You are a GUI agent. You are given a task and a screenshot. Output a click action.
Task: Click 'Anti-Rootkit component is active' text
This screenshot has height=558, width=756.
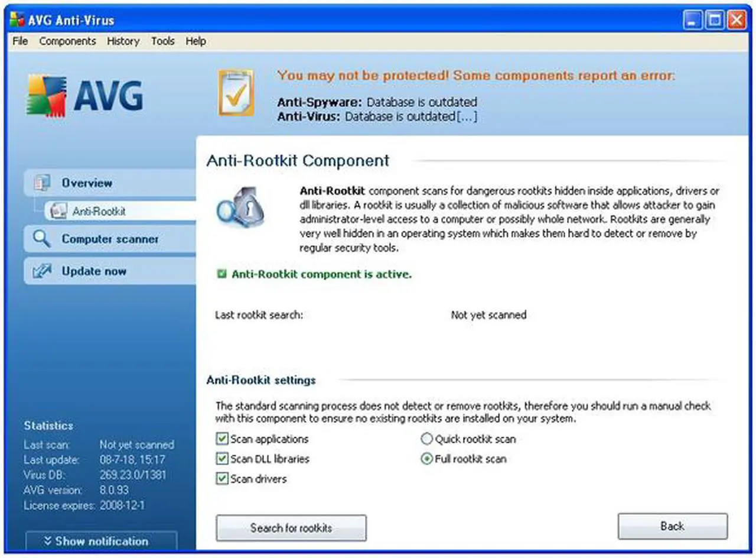(322, 274)
